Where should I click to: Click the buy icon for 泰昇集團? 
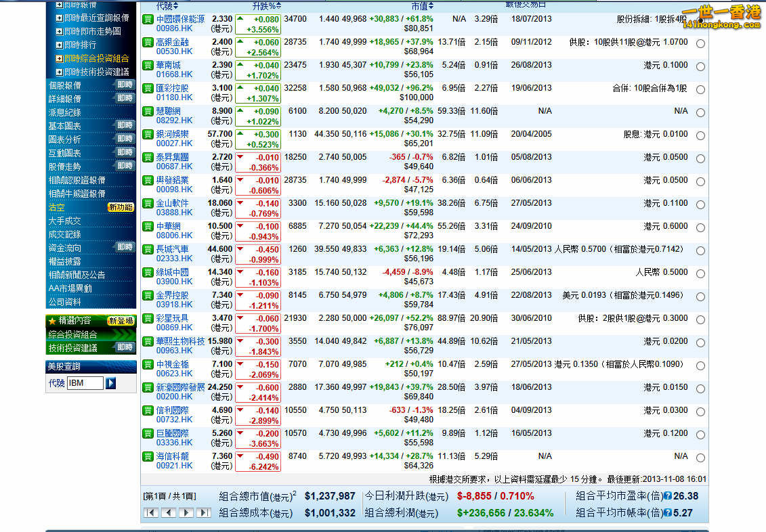coord(148,158)
